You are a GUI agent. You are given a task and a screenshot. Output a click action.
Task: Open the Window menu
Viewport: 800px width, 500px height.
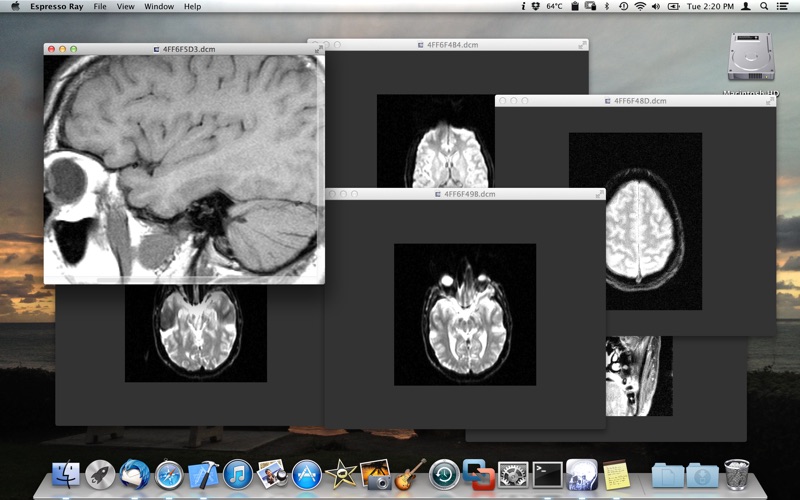tap(159, 6)
